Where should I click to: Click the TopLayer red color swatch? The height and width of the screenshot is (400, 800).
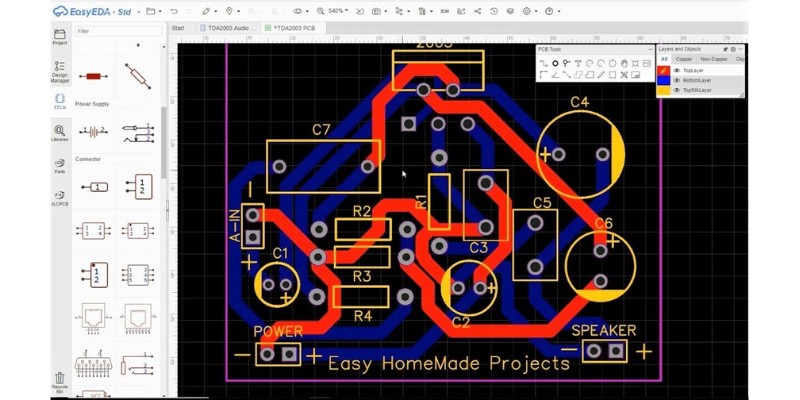coord(663,70)
